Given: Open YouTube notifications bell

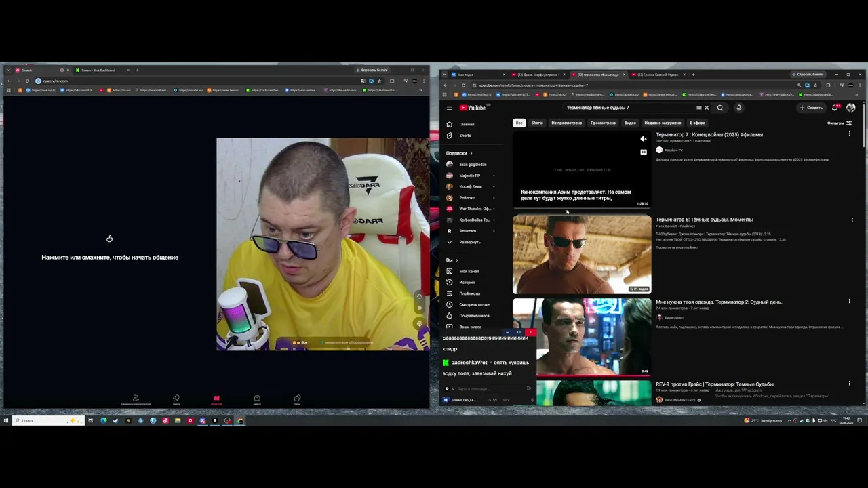Looking at the screenshot, I should click(835, 108).
